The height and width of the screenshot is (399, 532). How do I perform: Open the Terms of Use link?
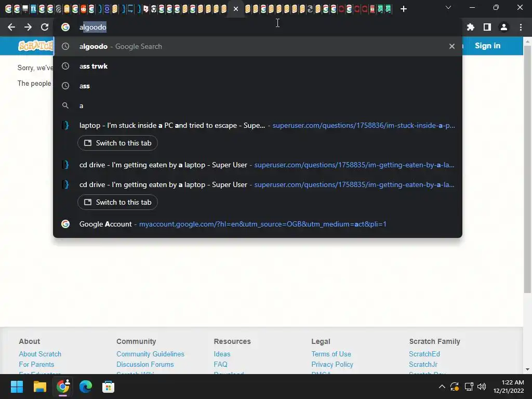[331, 354]
